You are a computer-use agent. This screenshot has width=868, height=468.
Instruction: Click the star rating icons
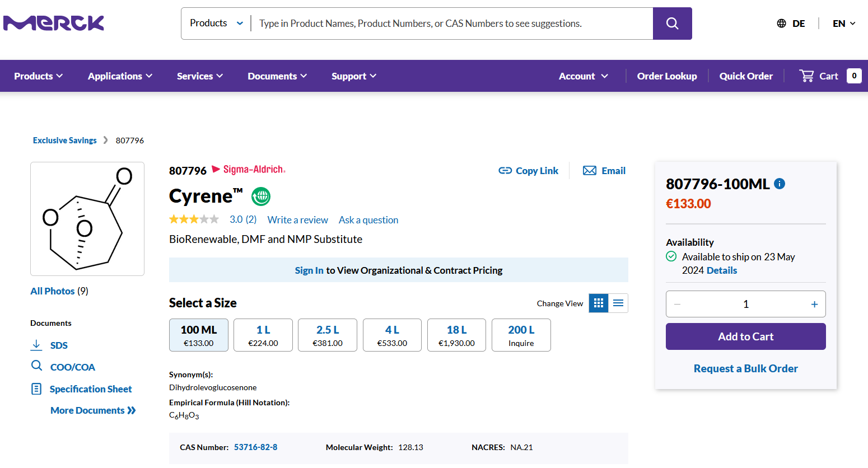[194, 219]
